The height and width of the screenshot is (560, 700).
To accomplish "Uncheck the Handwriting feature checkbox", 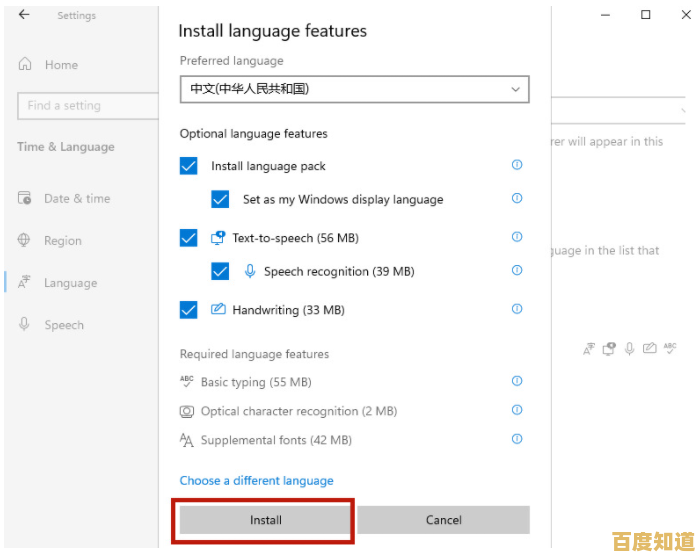I will click(189, 310).
